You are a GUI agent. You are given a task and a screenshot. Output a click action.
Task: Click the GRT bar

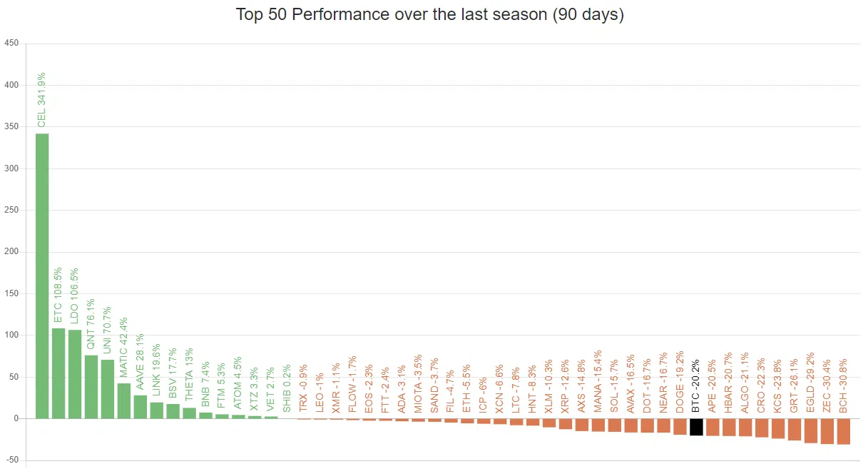(x=795, y=429)
